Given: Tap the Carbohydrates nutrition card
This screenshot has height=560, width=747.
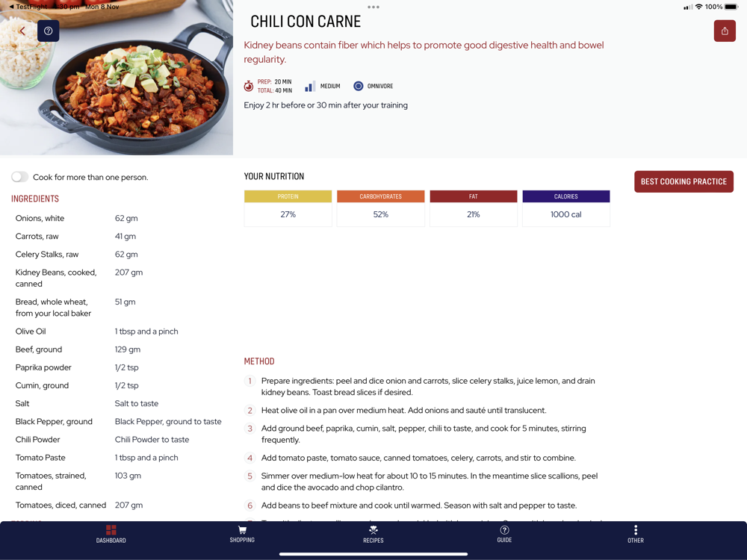Looking at the screenshot, I should (381, 208).
